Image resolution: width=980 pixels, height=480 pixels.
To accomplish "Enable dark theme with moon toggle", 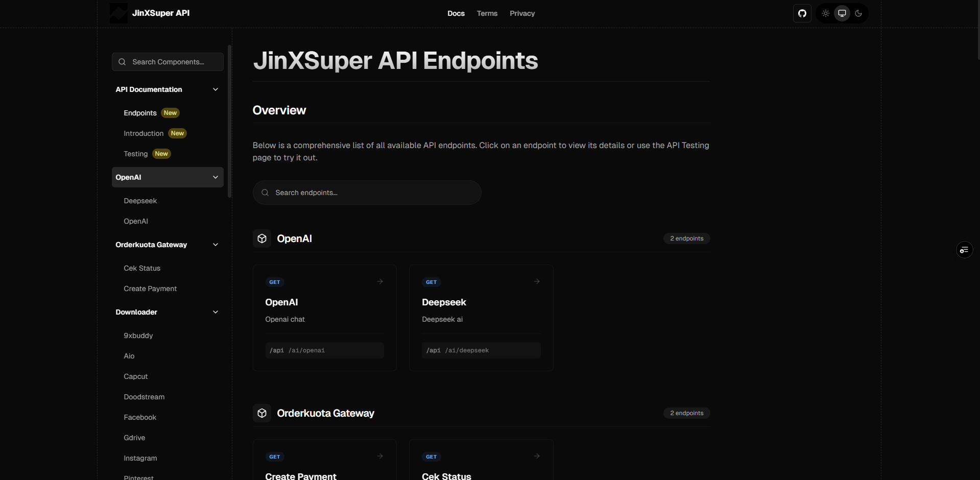I will (858, 13).
